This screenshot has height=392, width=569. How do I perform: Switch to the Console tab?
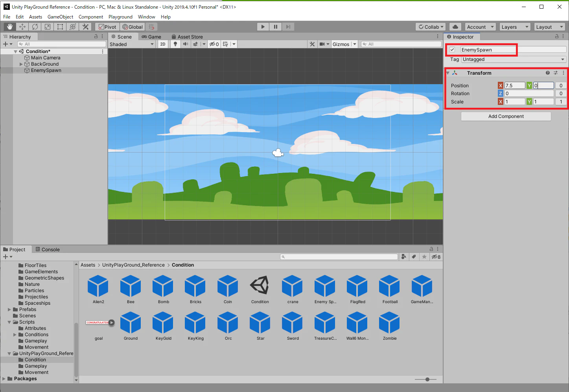click(x=48, y=249)
